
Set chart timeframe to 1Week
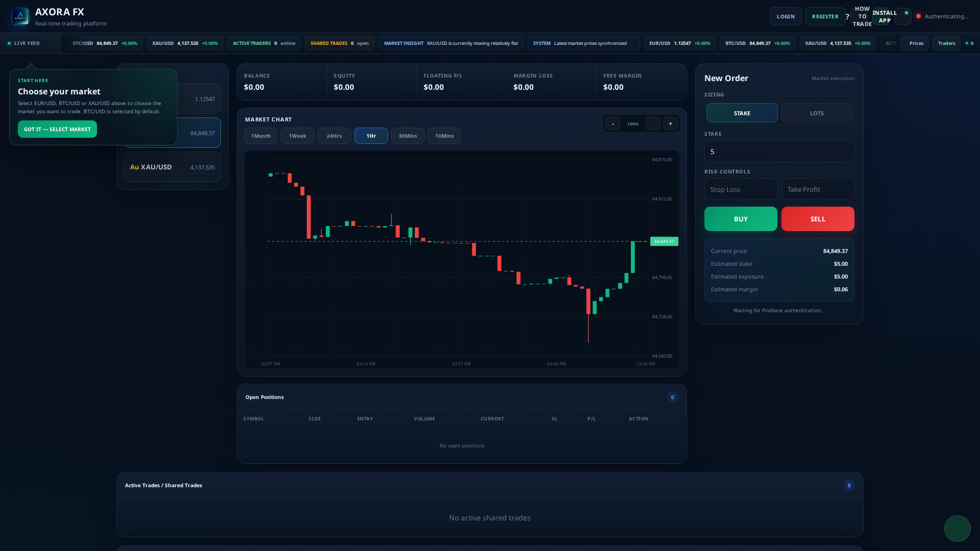[298, 136]
